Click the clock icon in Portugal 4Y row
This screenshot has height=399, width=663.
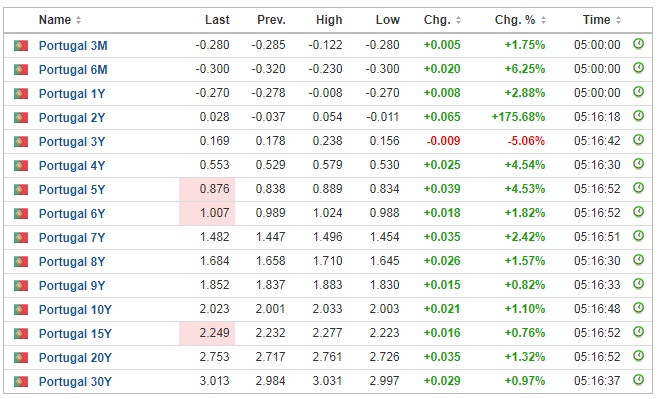pyautogui.click(x=638, y=164)
